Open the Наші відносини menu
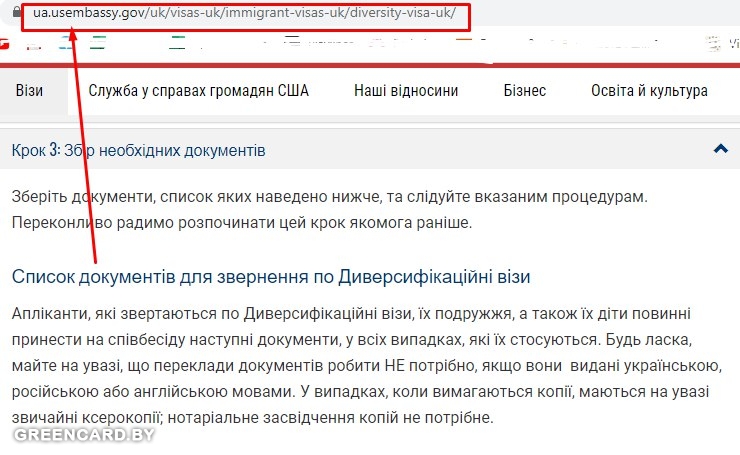Image resolution: width=740 pixels, height=455 pixels. (x=406, y=91)
